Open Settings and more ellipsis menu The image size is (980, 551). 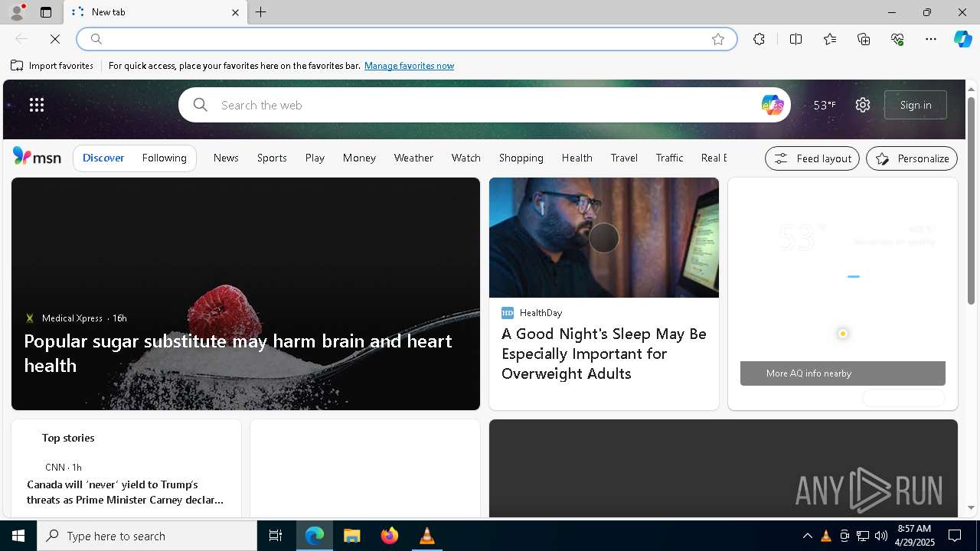coord(931,39)
